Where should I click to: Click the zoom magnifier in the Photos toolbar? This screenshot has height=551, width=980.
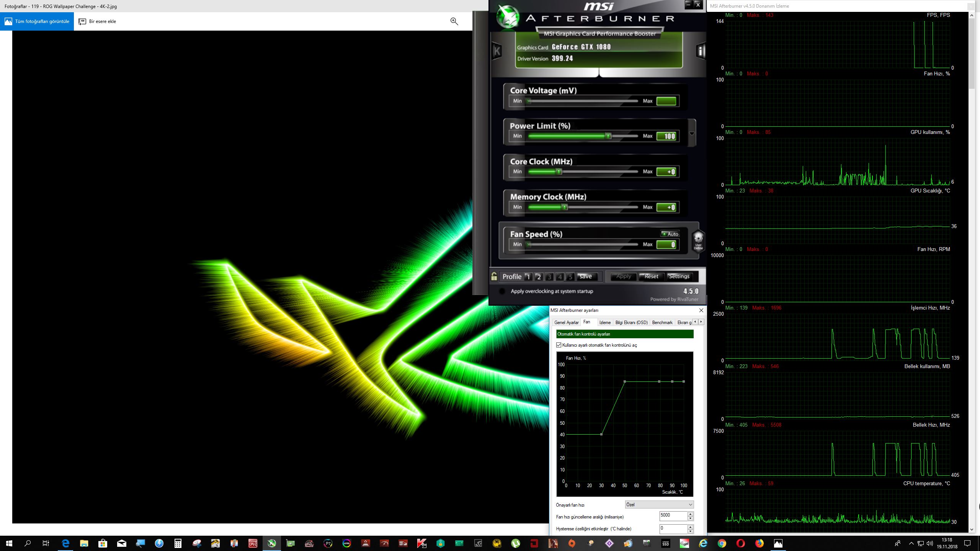point(454,21)
